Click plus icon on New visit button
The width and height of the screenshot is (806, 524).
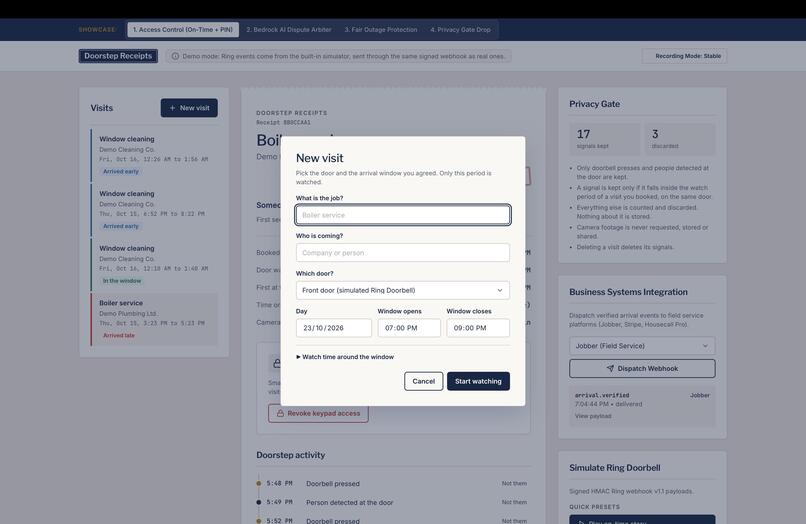(x=172, y=108)
